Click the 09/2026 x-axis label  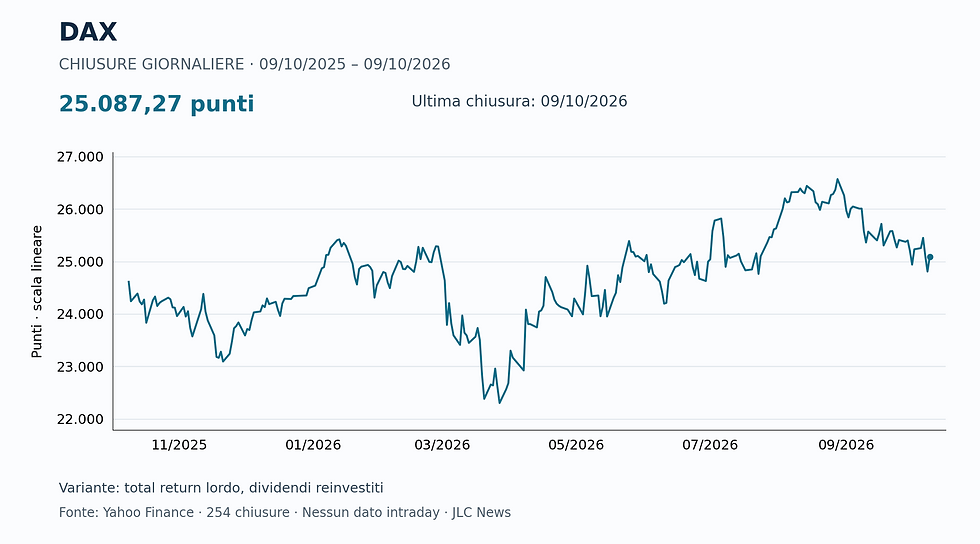coord(846,445)
